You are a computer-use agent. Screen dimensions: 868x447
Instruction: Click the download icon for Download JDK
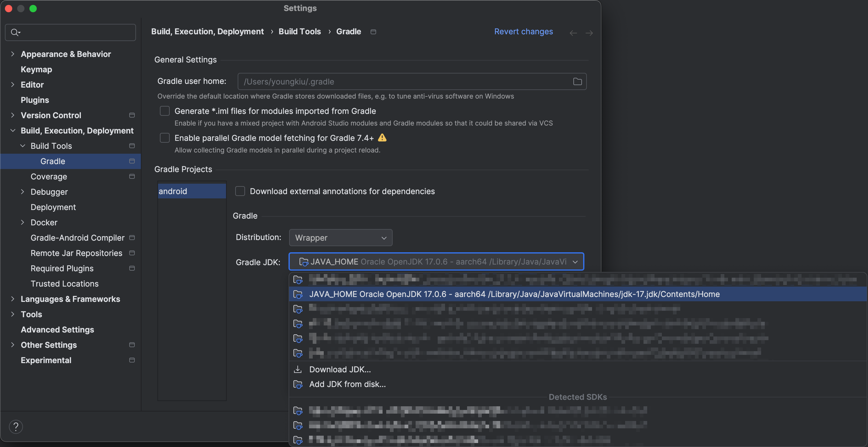pyautogui.click(x=297, y=369)
